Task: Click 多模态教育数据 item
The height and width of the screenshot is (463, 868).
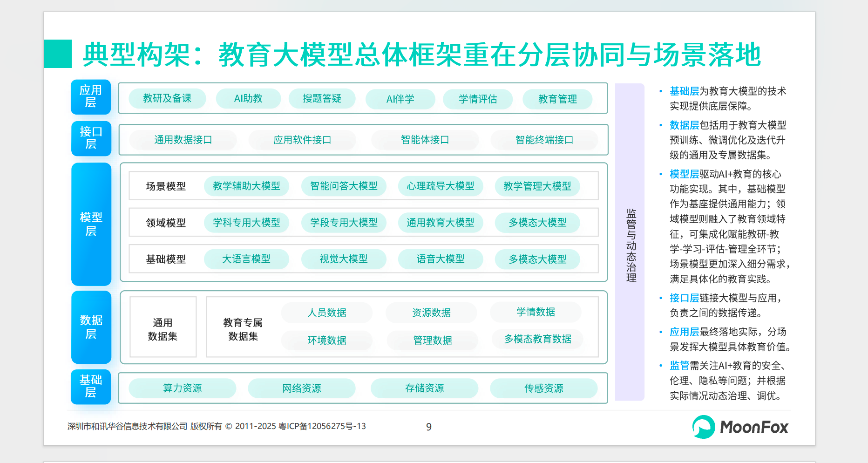Action: pyautogui.click(x=537, y=339)
